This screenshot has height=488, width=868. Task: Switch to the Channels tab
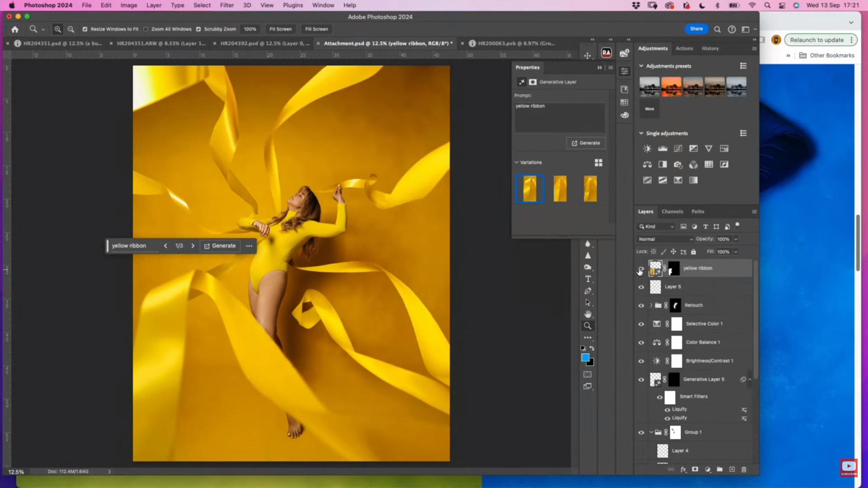pos(672,211)
